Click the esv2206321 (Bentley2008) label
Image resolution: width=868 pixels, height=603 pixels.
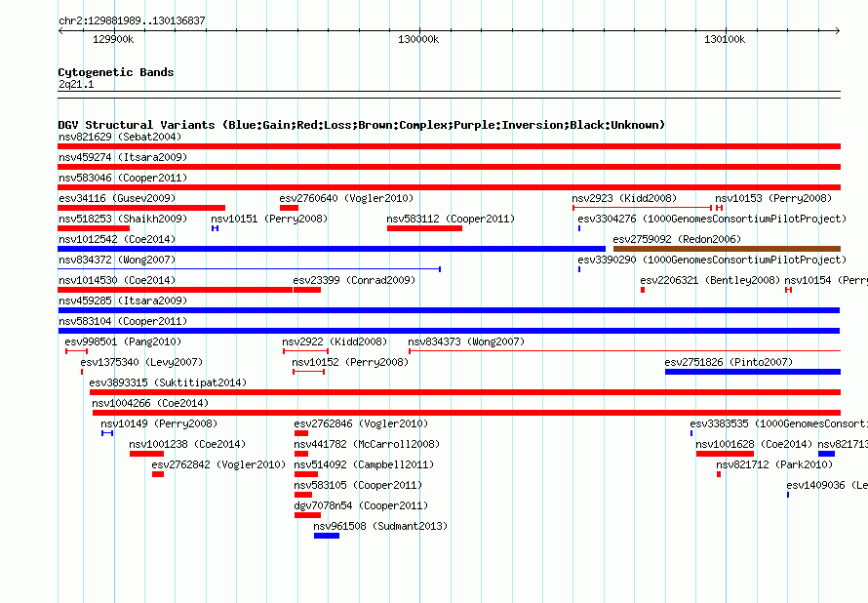point(710,280)
